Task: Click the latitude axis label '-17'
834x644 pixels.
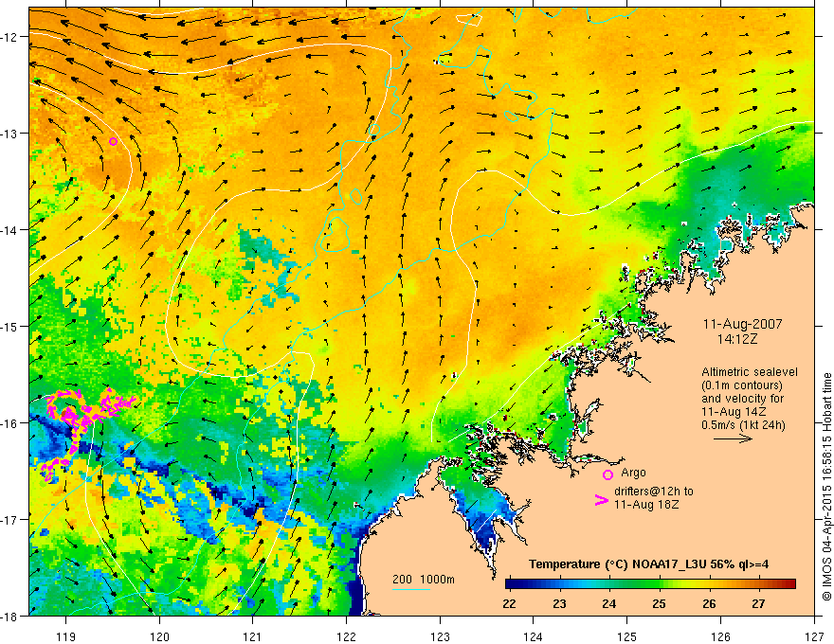Action: [9, 520]
